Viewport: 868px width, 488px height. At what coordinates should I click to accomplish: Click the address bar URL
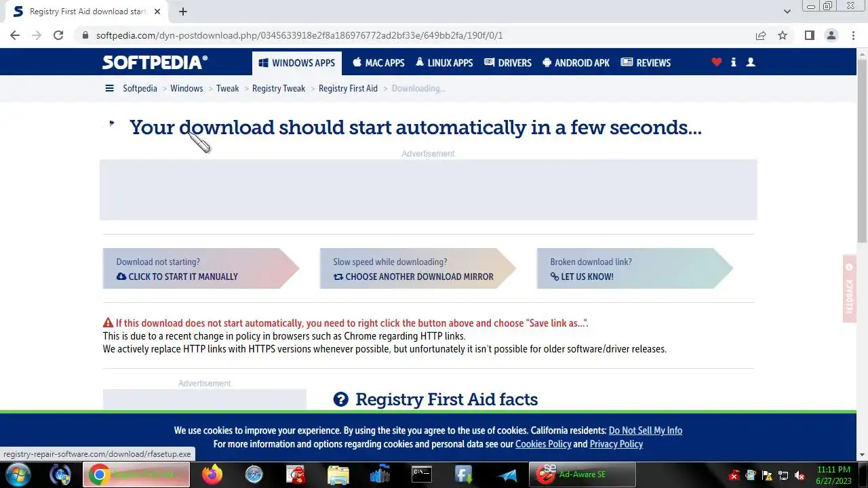click(299, 35)
